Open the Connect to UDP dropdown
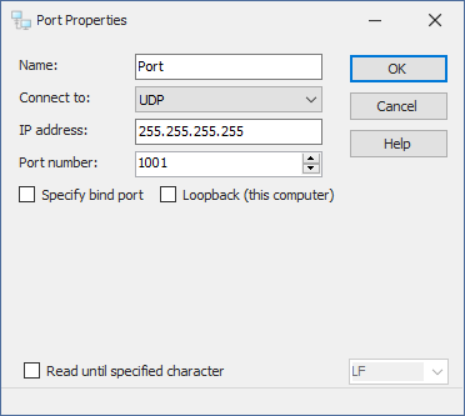This screenshot has width=465, height=416. (x=229, y=99)
